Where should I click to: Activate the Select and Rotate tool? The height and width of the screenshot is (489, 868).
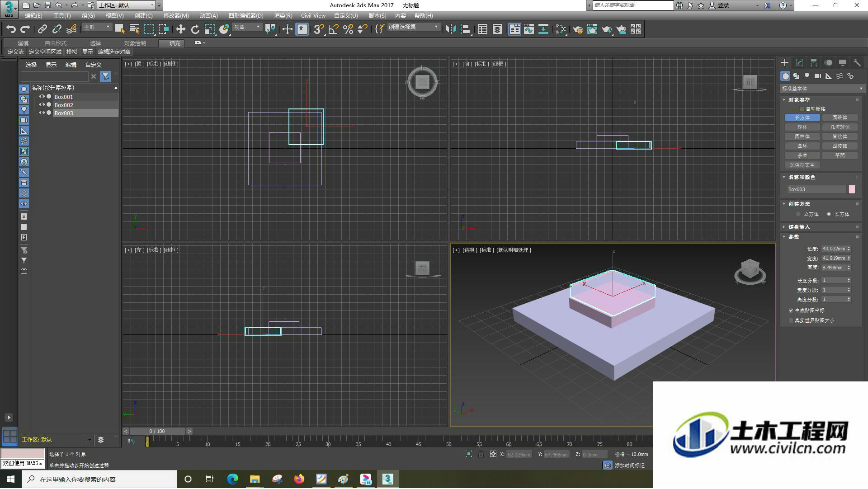(x=195, y=29)
